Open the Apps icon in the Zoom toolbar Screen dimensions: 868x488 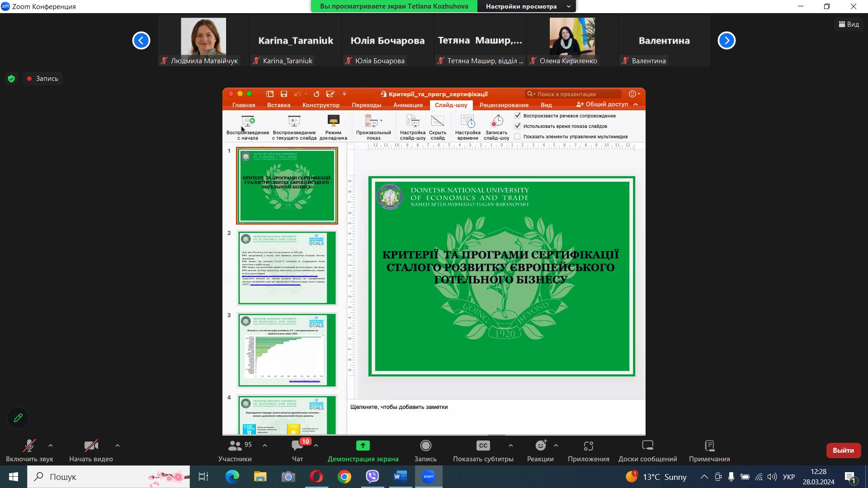588,446
